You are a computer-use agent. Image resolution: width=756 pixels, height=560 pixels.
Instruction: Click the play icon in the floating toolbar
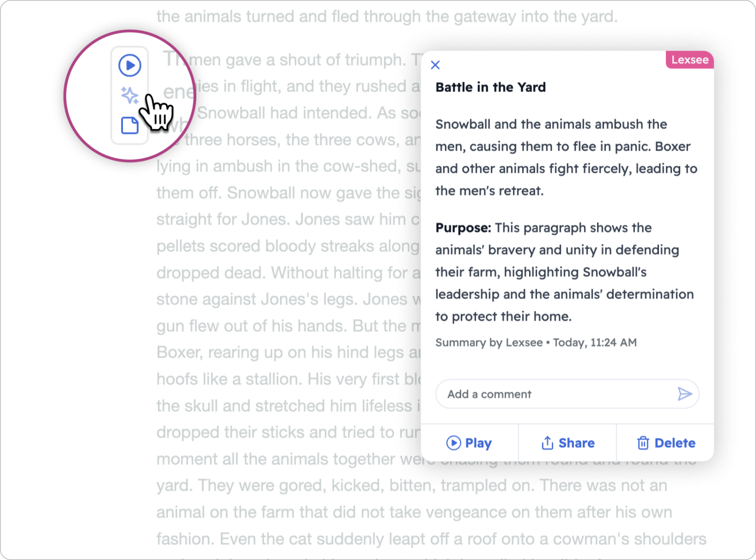pos(129,65)
